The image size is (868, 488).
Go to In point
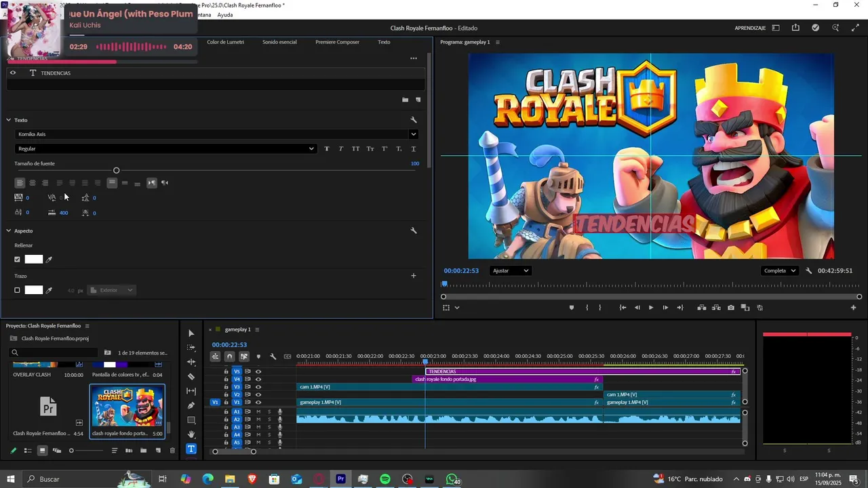(x=623, y=308)
